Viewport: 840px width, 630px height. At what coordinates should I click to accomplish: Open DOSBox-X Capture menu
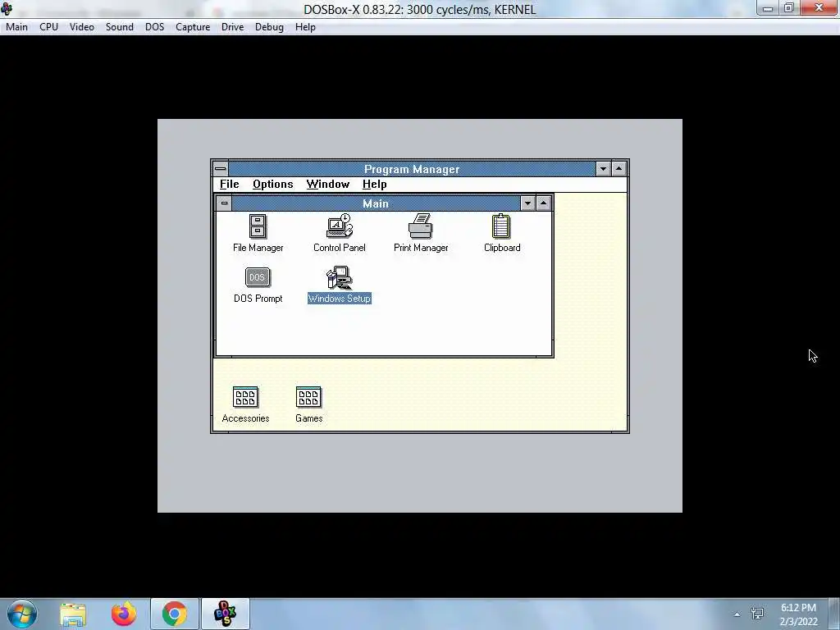[x=193, y=27]
